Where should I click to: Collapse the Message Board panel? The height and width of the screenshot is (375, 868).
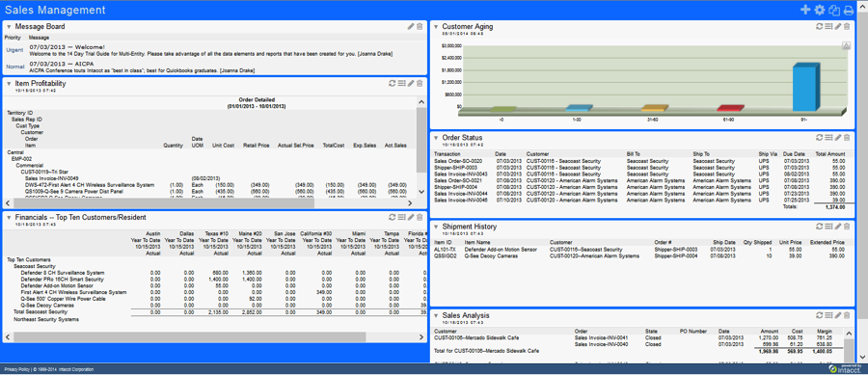pos(9,27)
